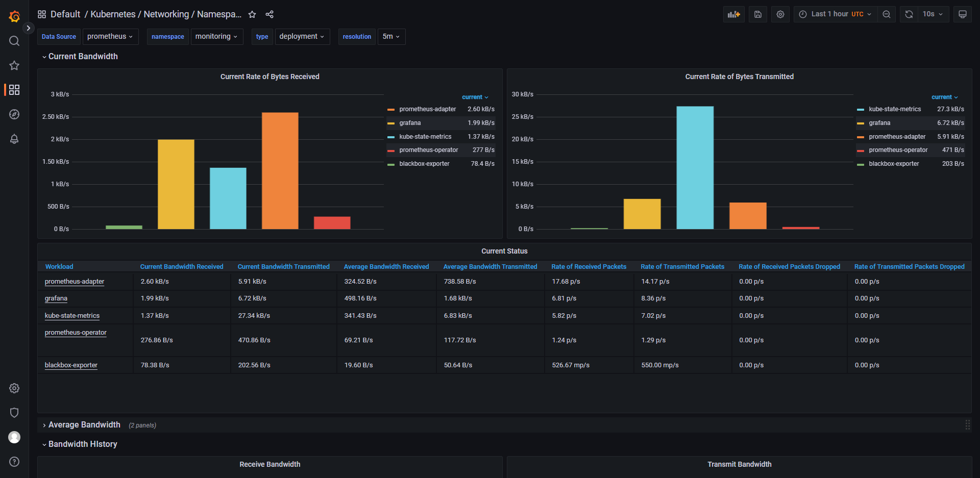Viewport: 980px width, 478px height.
Task: Open the prometheus-adapter workload link
Action: coord(75,282)
